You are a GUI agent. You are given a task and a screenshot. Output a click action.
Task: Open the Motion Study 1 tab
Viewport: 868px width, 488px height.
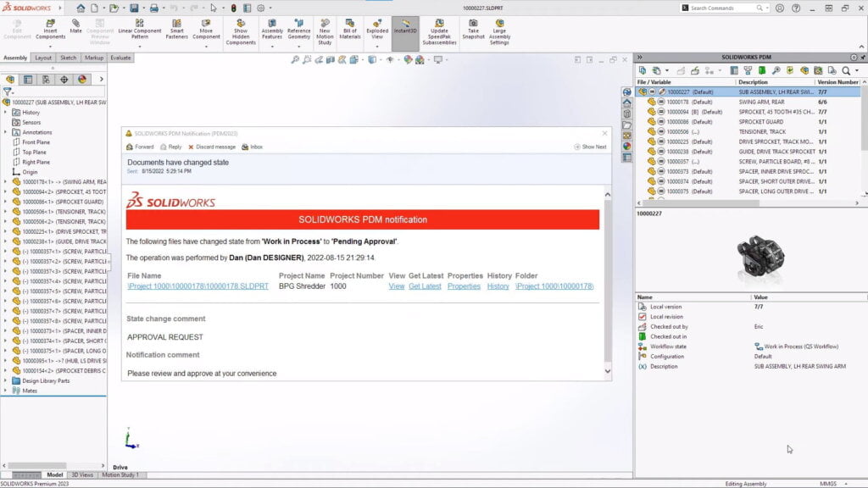(121, 474)
